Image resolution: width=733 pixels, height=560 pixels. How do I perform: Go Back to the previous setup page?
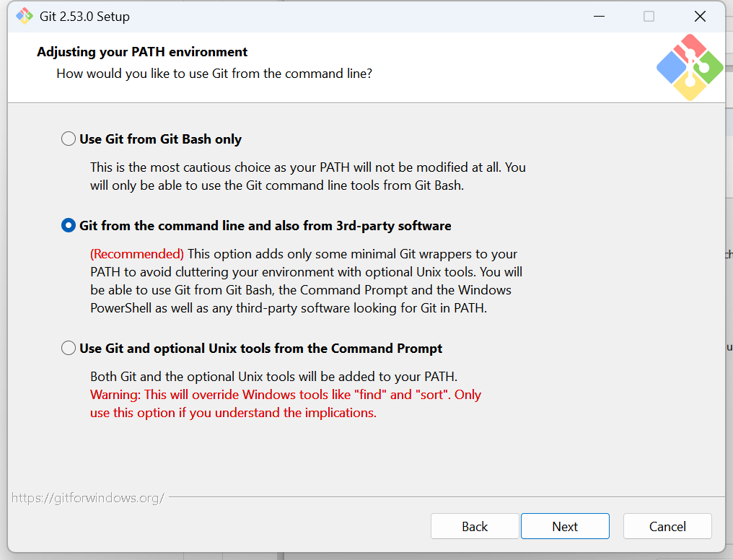pos(475,526)
